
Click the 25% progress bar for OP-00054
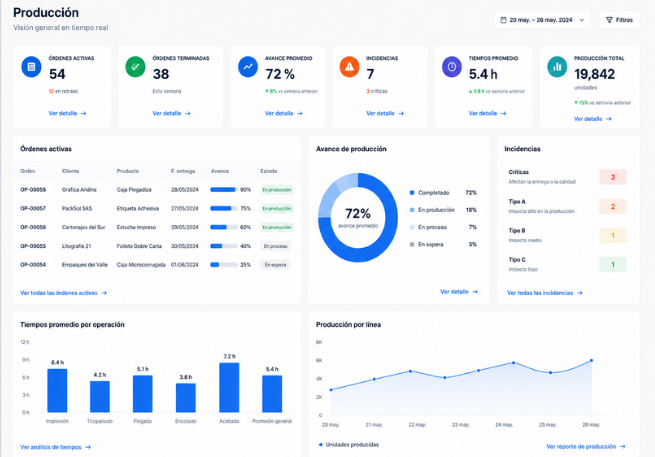pyautogui.click(x=223, y=265)
